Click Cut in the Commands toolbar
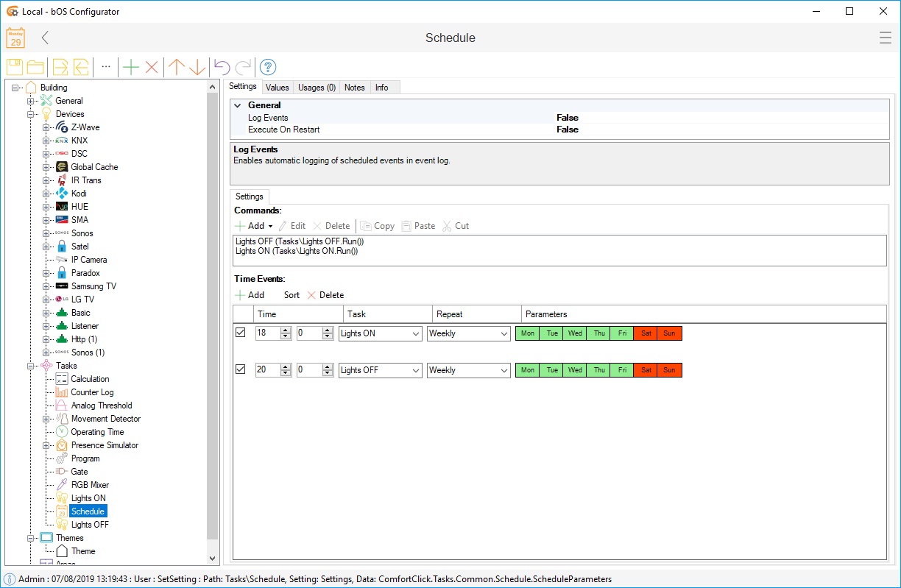 pyautogui.click(x=456, y=226)
